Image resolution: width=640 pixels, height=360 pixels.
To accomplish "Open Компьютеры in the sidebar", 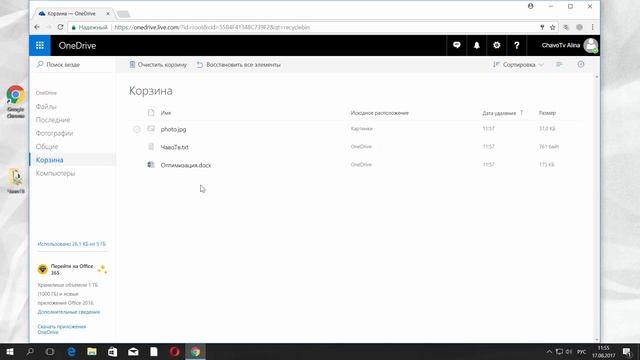I will pos(55,173).
